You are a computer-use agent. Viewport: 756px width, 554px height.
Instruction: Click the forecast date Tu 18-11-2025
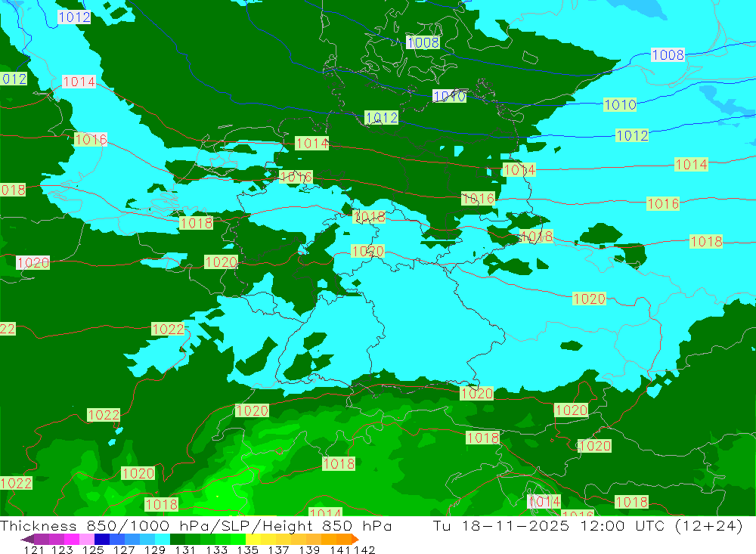[499, 526]
